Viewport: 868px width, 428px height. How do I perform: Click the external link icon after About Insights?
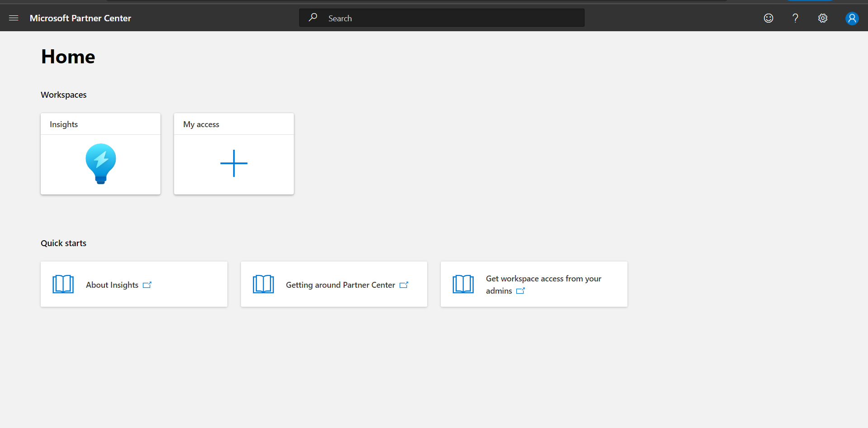147,285
